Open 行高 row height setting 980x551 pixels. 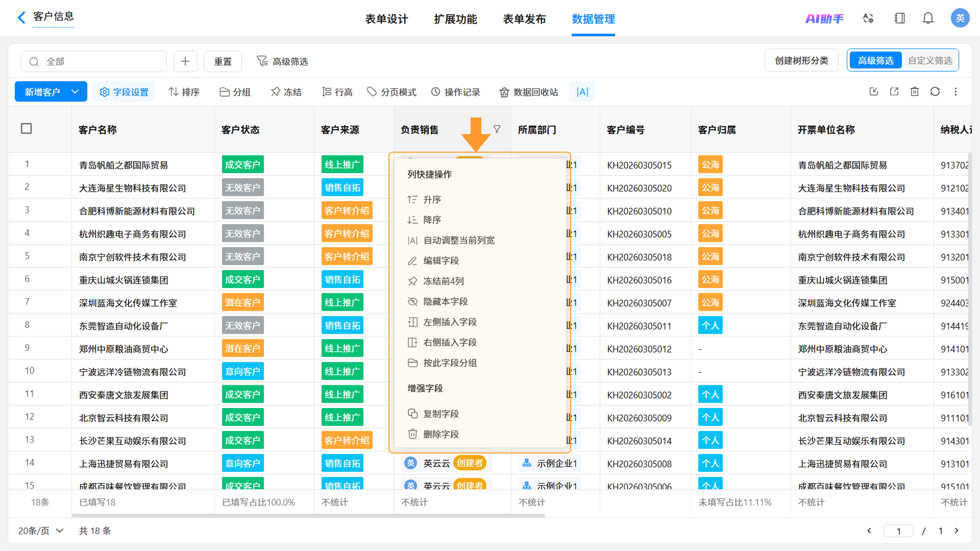337,92
